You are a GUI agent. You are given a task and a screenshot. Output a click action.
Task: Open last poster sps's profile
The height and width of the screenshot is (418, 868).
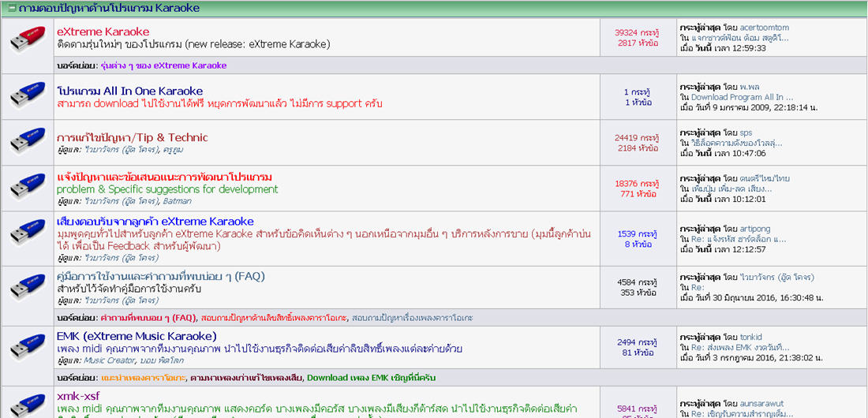(x=746, y=132)
